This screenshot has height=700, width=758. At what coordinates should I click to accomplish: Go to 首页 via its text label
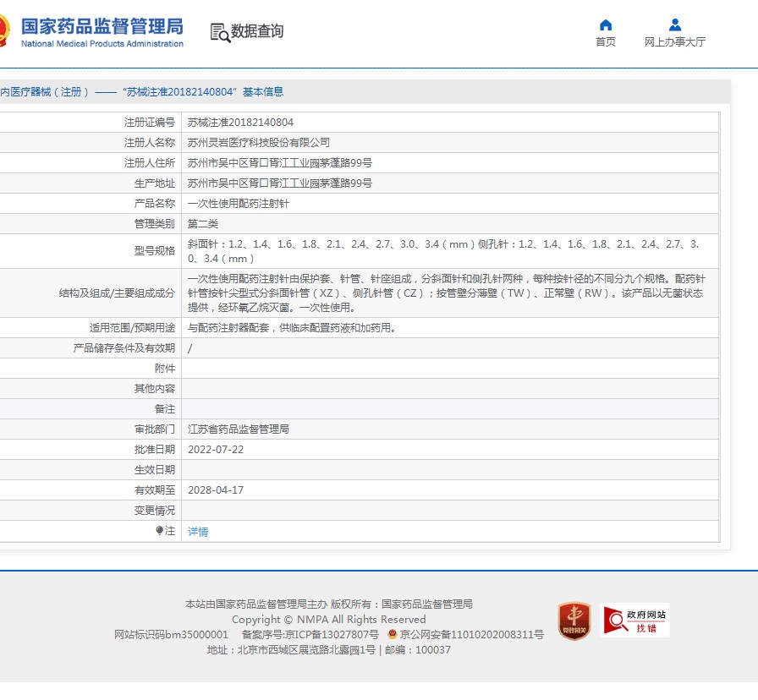tap(605, 42)
